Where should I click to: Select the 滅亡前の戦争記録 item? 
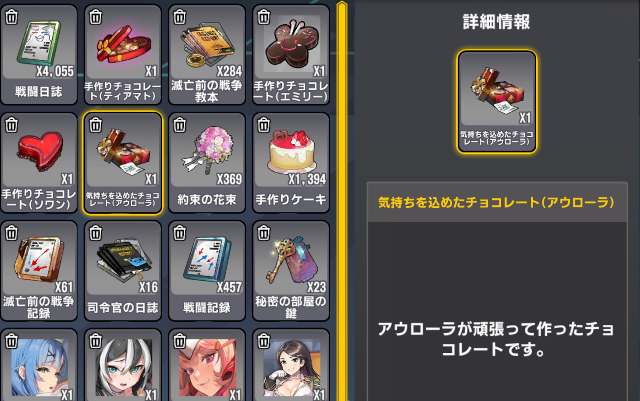click(x=39, y=271)
